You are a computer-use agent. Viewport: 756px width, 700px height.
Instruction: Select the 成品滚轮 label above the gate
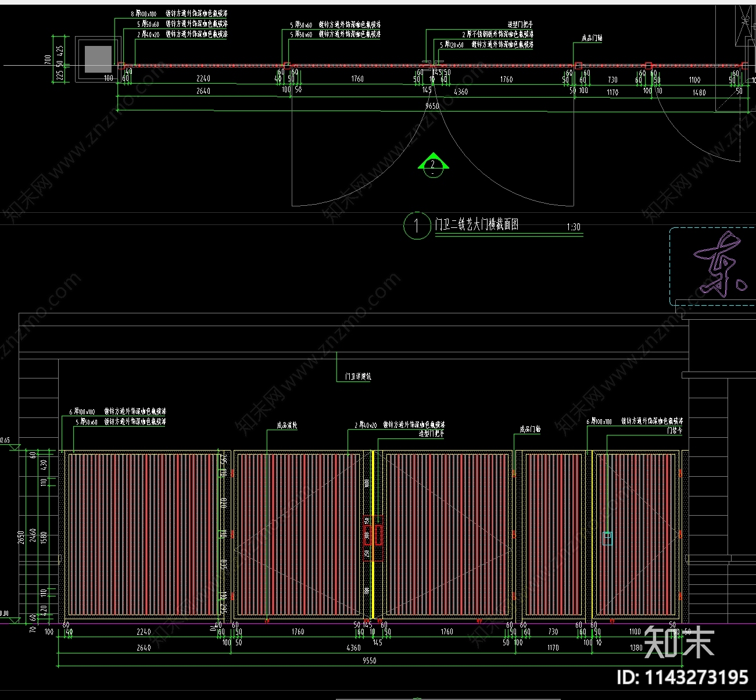pyautogui.click(x=286, y=426)
